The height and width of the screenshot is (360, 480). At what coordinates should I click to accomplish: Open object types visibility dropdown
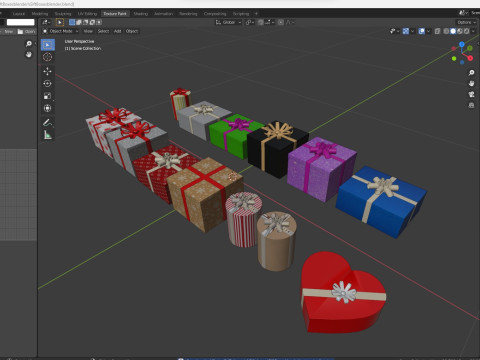pyautogui.click(x=394, y=31)
